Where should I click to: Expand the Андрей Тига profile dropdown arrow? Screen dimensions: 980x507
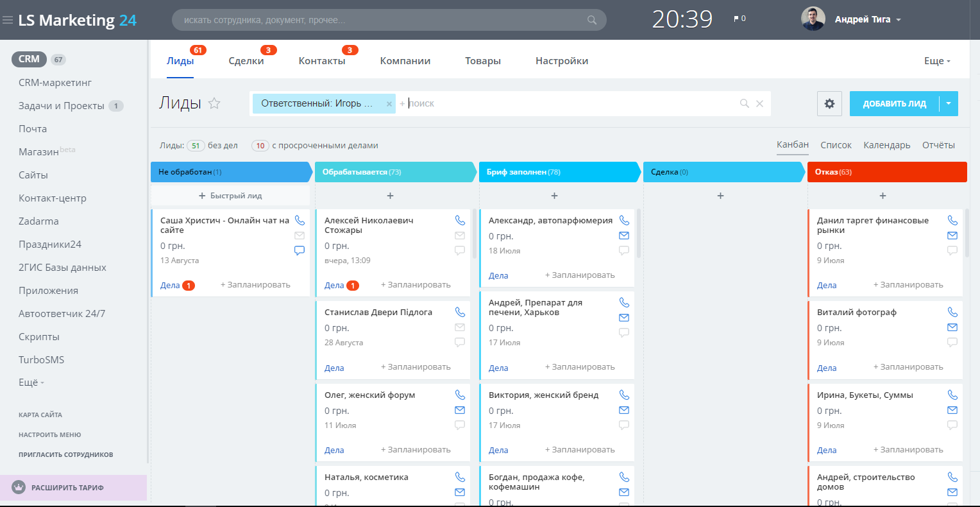[x=899, y=20]
